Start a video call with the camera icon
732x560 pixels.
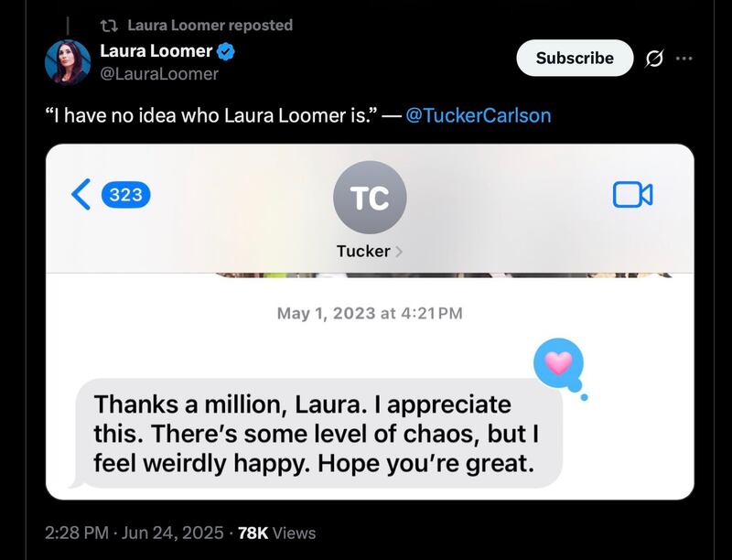click(632, 194)
